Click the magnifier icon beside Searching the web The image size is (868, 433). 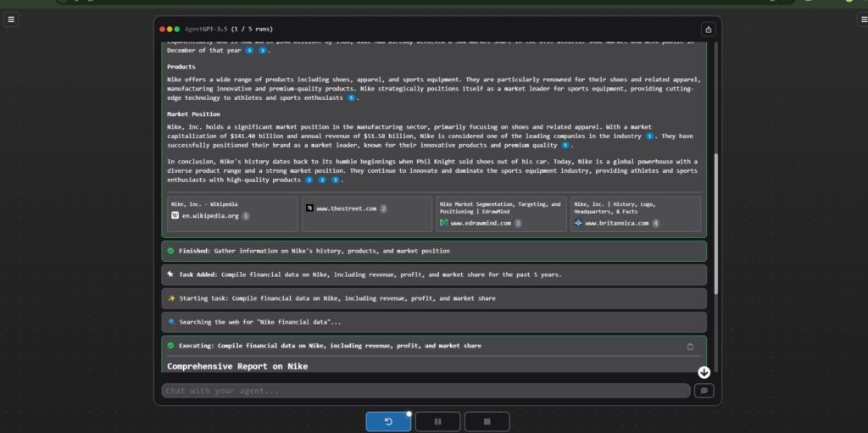(171, 322)
